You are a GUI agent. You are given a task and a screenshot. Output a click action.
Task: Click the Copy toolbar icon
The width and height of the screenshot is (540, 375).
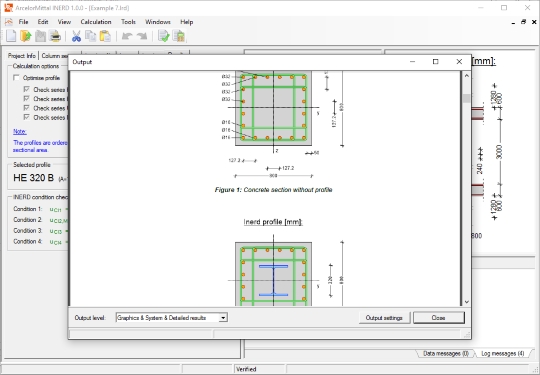91,36
